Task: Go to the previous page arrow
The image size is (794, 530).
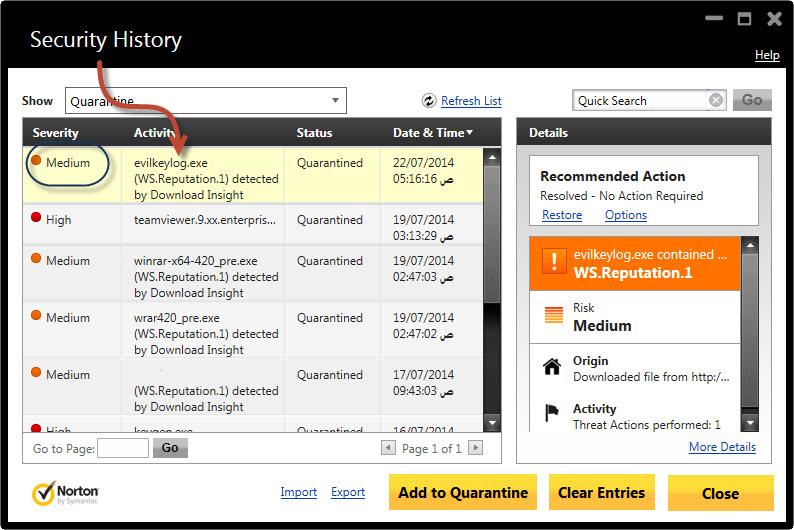Action: [x=388, y=447]
